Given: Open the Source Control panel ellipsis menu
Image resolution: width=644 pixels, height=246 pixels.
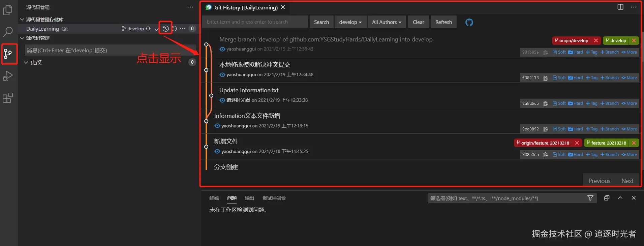Looking at the screenshot, I should tap(190, 7).
